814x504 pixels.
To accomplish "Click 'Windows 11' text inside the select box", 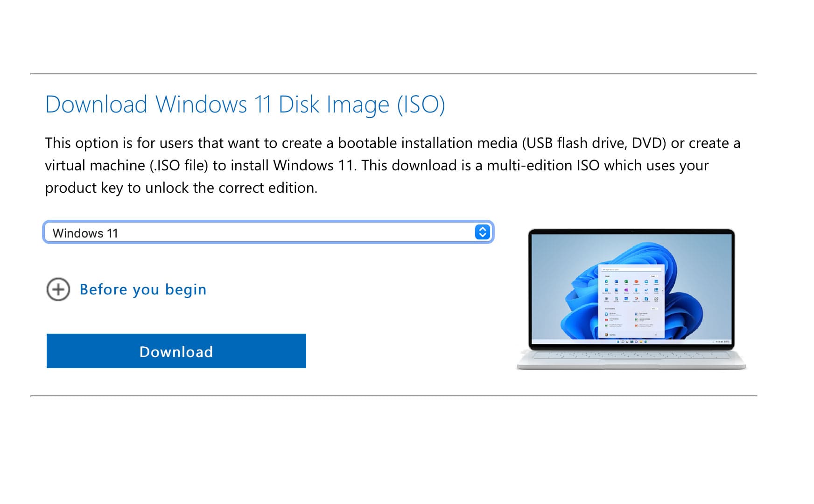I will pyautogui.click(x=85, y=233).
